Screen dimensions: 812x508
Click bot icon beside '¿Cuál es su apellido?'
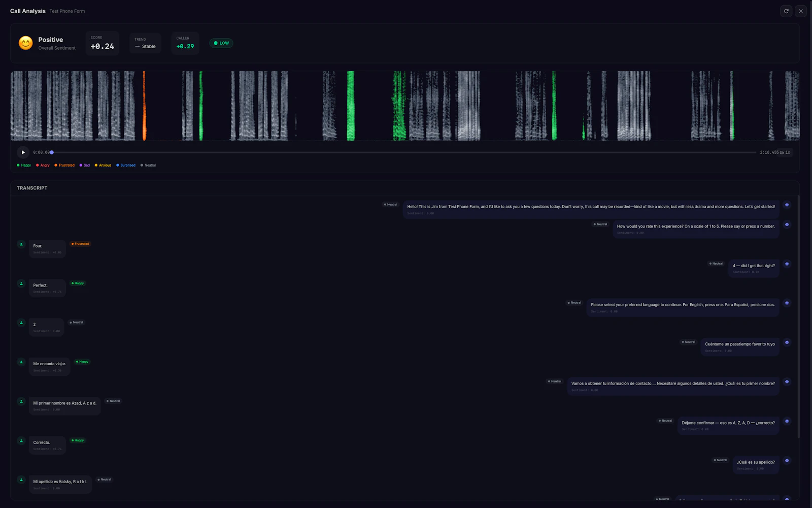coord(787,460)
